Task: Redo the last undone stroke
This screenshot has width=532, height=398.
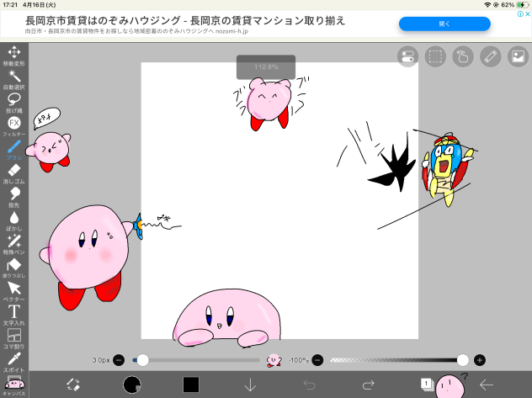Action: 368,385
